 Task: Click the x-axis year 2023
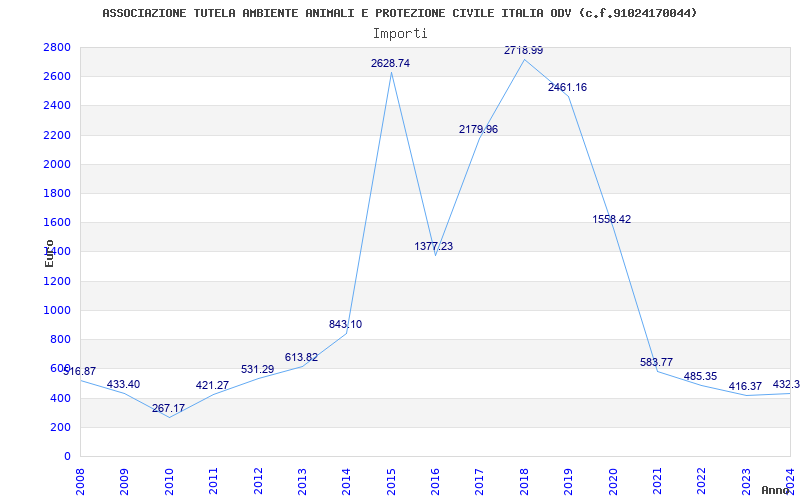(x=746, y=481)
